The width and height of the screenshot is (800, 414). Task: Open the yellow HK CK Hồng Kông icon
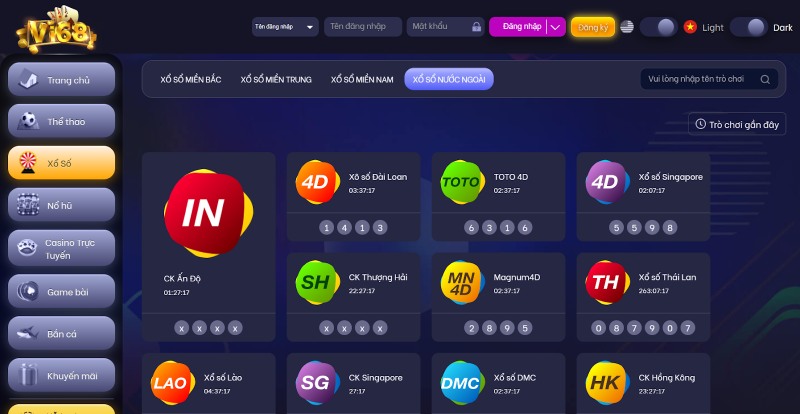(x=608, y=383)
